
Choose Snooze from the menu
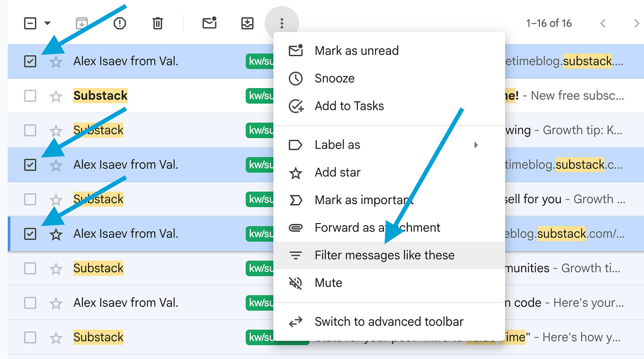click(x=389, y=78)
